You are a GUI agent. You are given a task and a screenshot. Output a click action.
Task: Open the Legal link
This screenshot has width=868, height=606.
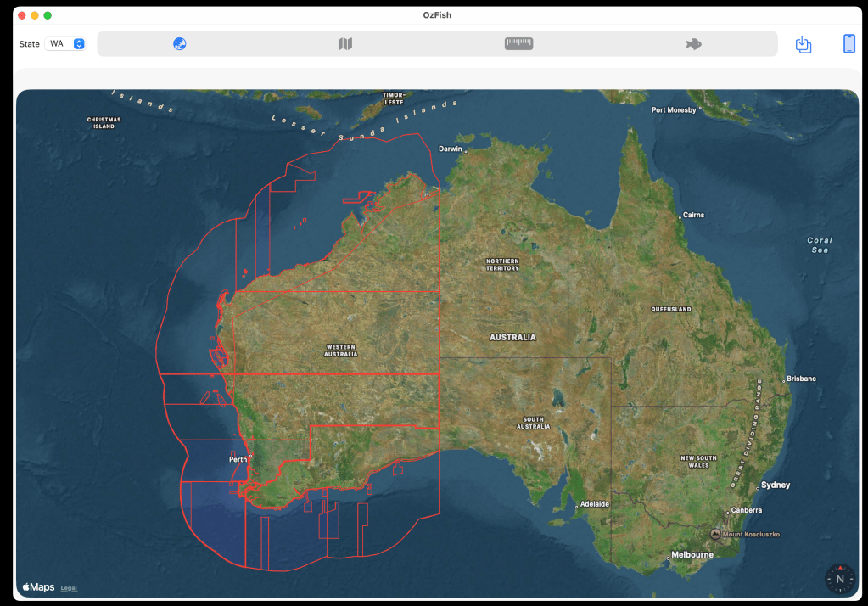69,587
